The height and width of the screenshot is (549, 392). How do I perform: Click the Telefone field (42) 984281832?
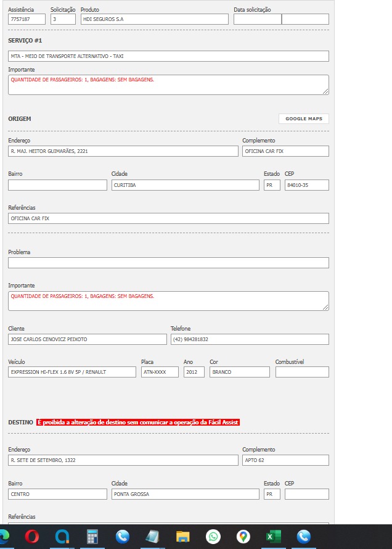click(x=250, y=339)
